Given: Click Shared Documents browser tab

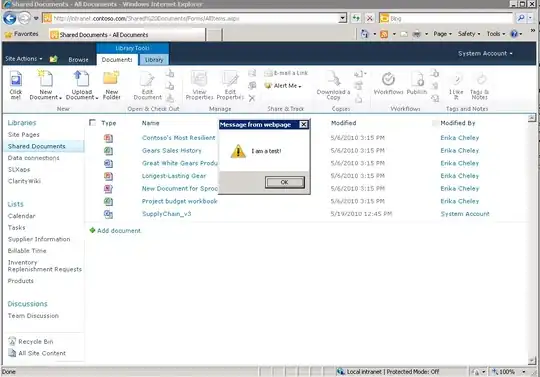Looking at the screenshot, I should [127, 35].
